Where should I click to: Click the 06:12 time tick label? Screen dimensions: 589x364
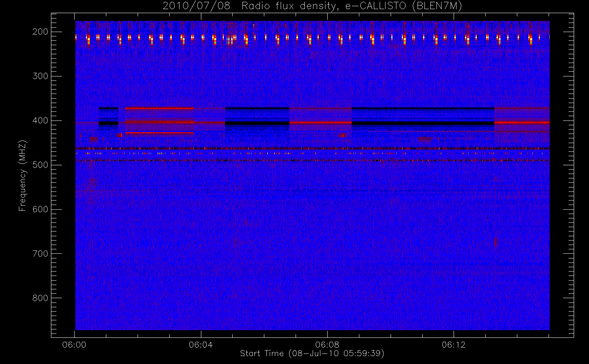tap(454, 345)
